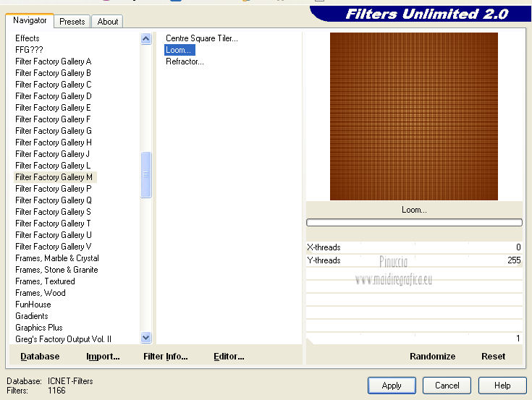Switch to the Presets tab

click(x=72, y=22)
